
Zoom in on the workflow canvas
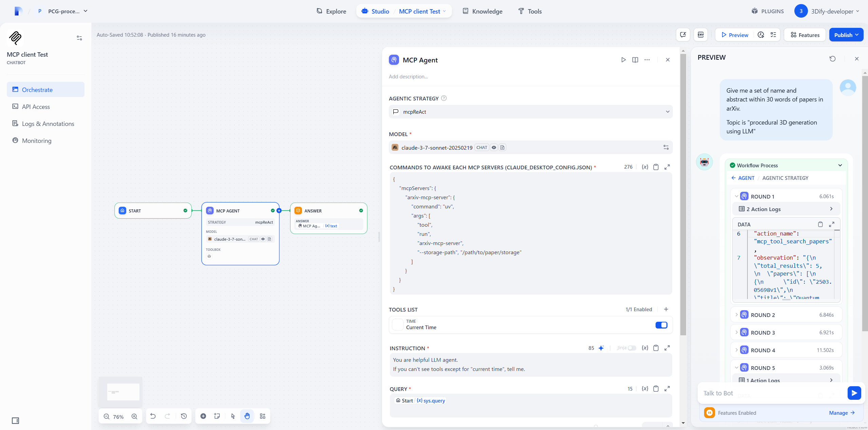coord(134,416)
